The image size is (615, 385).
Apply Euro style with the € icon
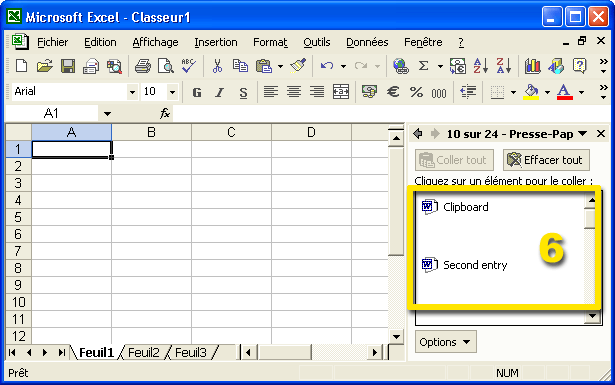tap(393, 92)
